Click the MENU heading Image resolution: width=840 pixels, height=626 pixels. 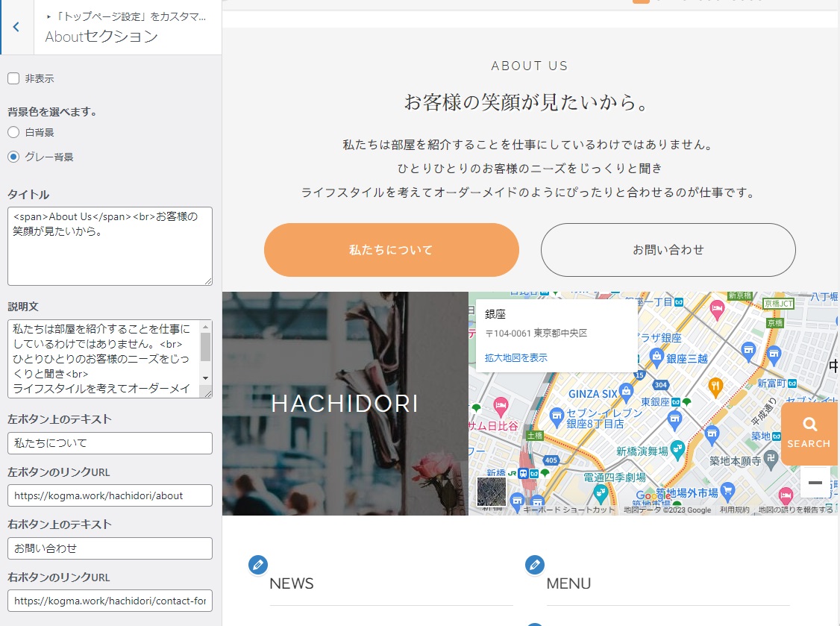[568, 583]
